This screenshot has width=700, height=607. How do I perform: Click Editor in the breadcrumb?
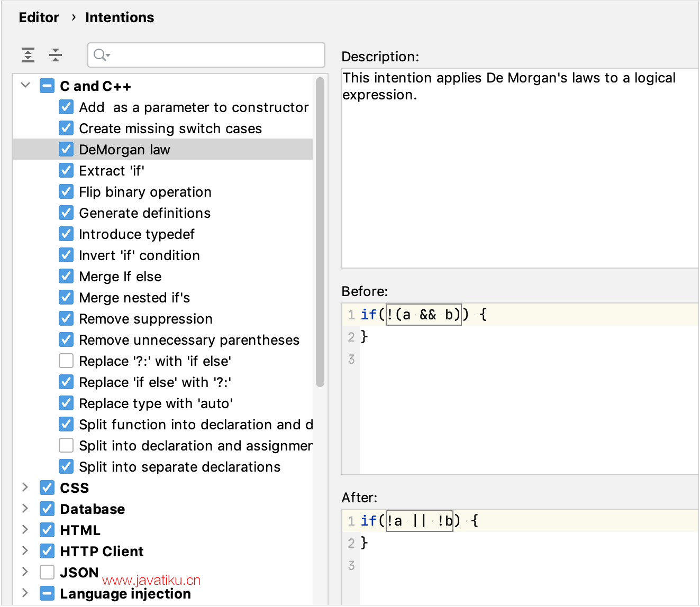click(x=39, y=17)
